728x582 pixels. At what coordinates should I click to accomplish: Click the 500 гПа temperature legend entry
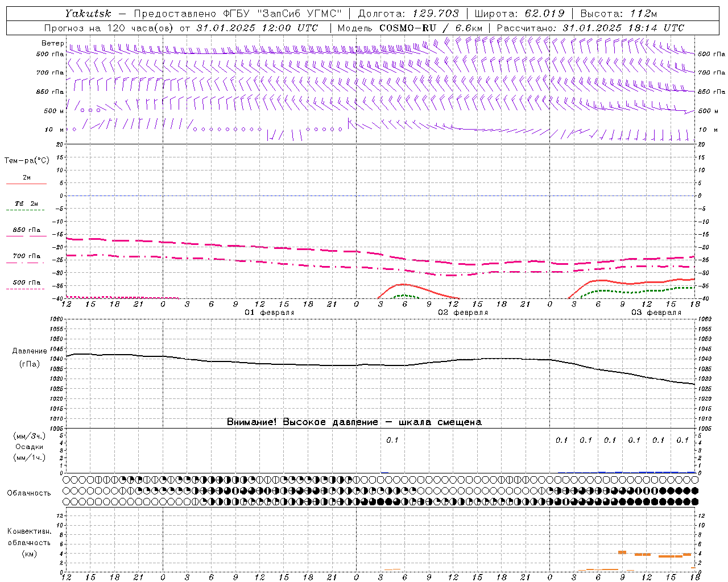pos(27,282)
